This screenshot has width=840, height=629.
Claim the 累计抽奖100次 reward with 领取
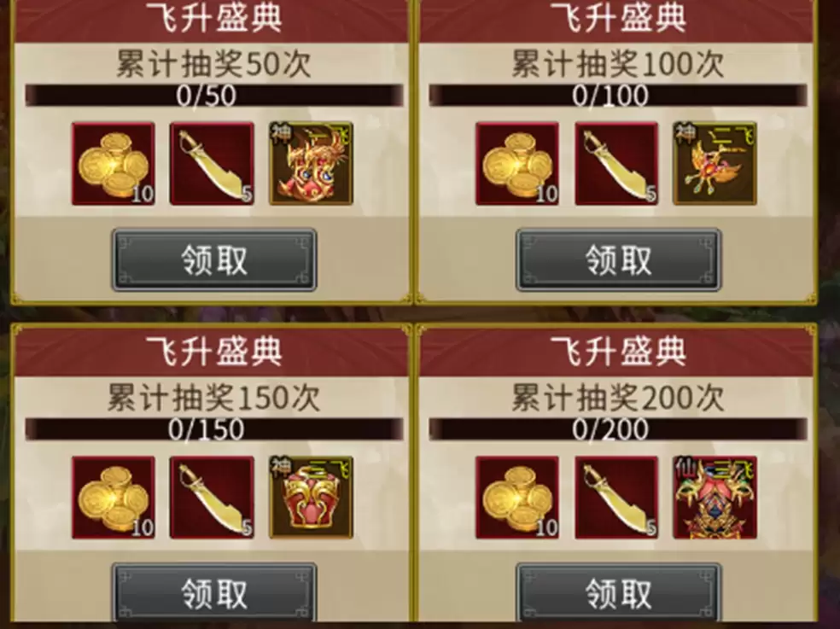[x=619, y=260]
